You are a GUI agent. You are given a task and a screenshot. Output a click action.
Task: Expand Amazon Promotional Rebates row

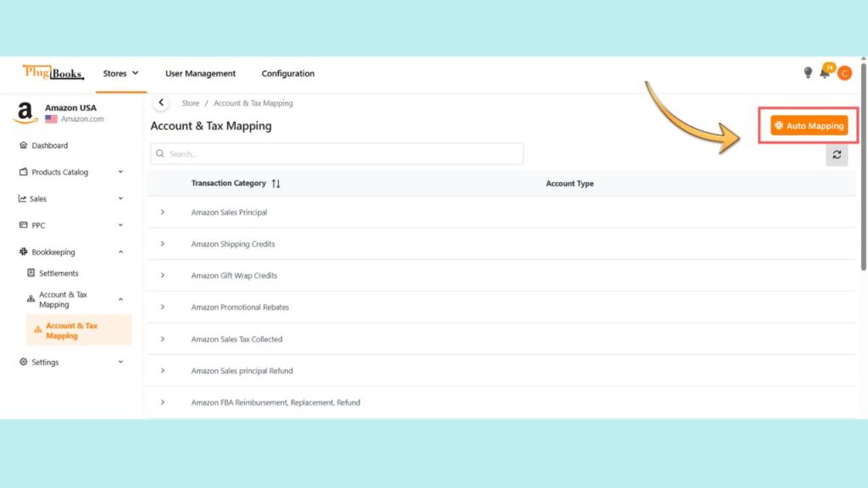point(162,307)
